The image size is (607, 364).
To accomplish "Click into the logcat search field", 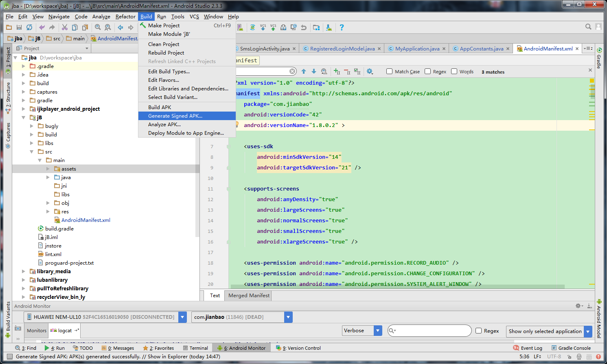I will click(x=430, y=331).
